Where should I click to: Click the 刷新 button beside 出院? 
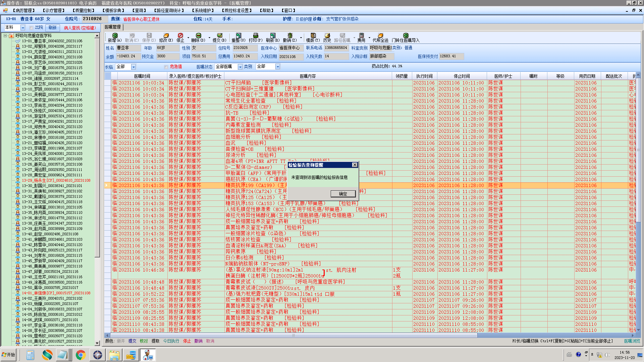(x=53, y=28)
